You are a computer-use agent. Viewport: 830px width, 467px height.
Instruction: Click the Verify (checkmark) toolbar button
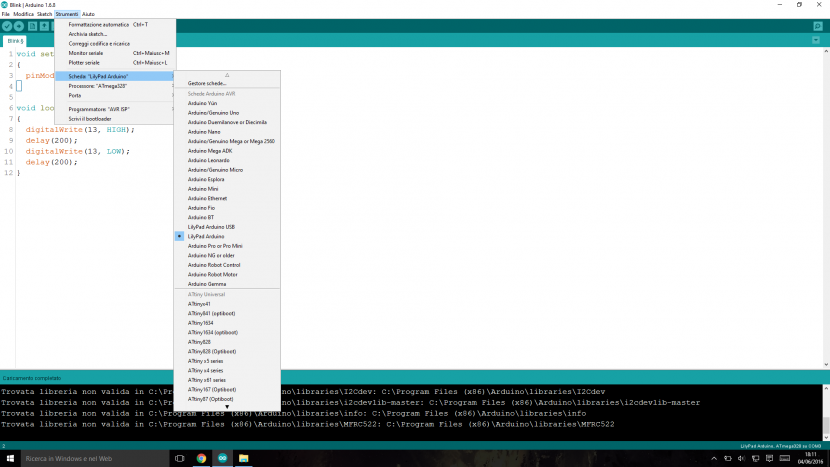point(7,26)
